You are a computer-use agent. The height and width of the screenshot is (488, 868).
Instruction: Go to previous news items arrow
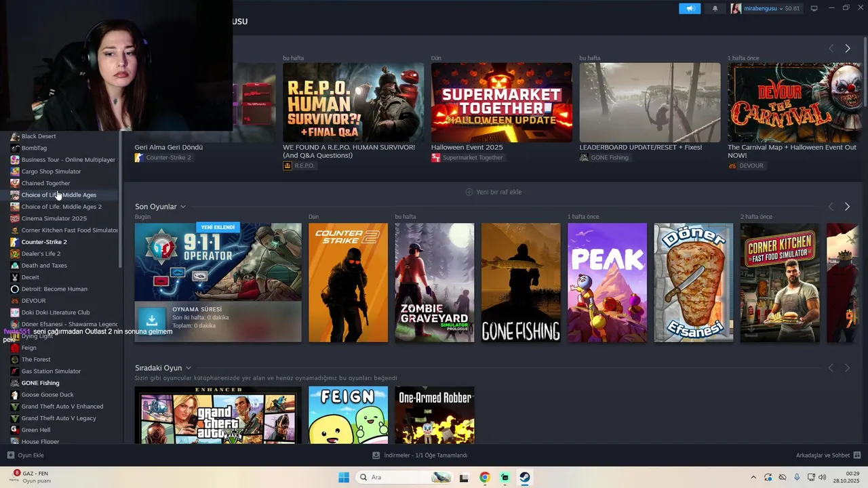click(831, 48)
